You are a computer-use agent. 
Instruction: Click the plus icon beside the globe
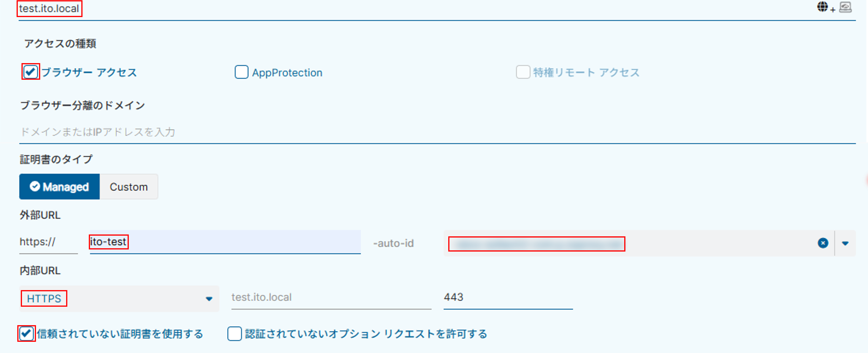click(x=833, y=10)
